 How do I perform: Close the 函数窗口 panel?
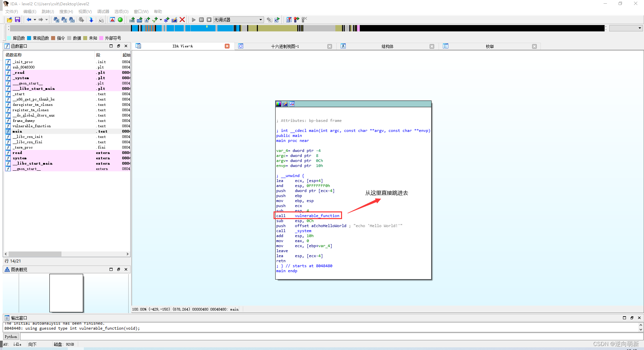[126, 46]
